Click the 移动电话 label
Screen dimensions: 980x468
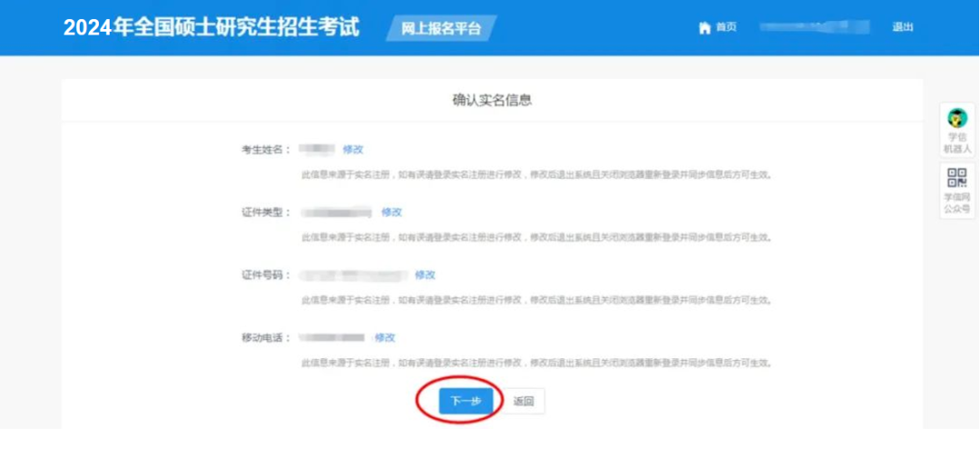click(266, 337)
